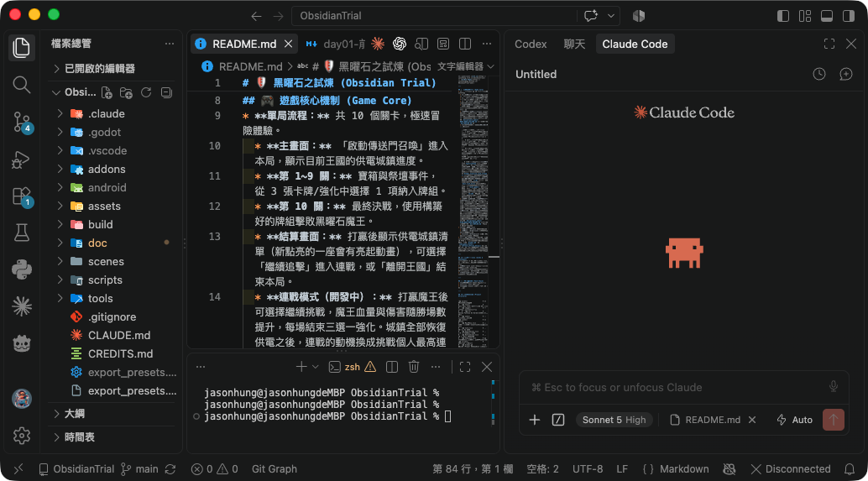The width and height of the screenshot is (868, 481).
Task: Switch to the README.md editor tab
Action: (x=244, y=44)
